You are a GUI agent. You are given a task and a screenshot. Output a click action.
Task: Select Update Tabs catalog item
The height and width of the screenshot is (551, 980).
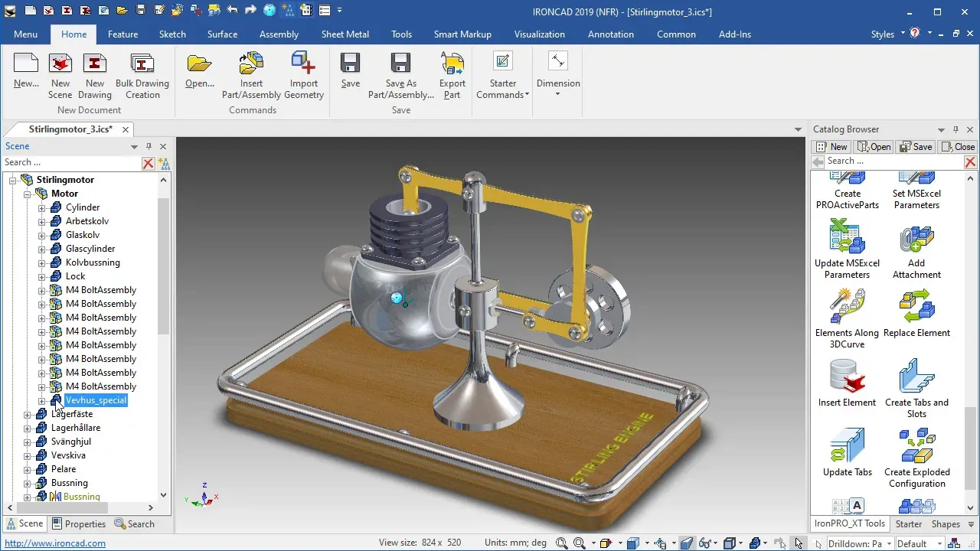847,452
